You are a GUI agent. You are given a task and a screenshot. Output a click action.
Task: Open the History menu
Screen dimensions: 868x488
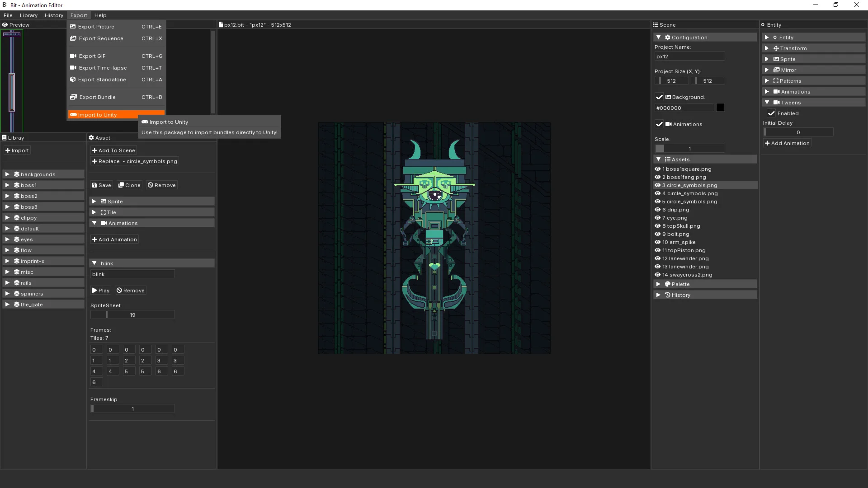click(54, 15)
